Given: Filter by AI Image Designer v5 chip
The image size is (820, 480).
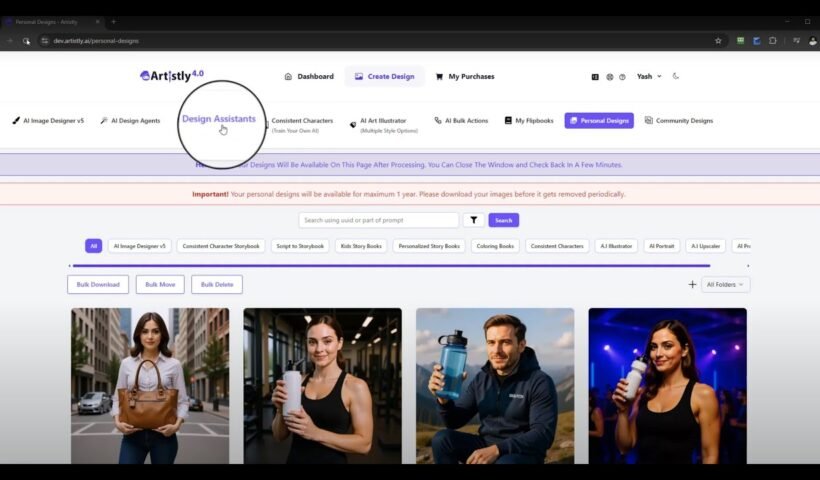Looking at the screenshot, I should point(140,246).
